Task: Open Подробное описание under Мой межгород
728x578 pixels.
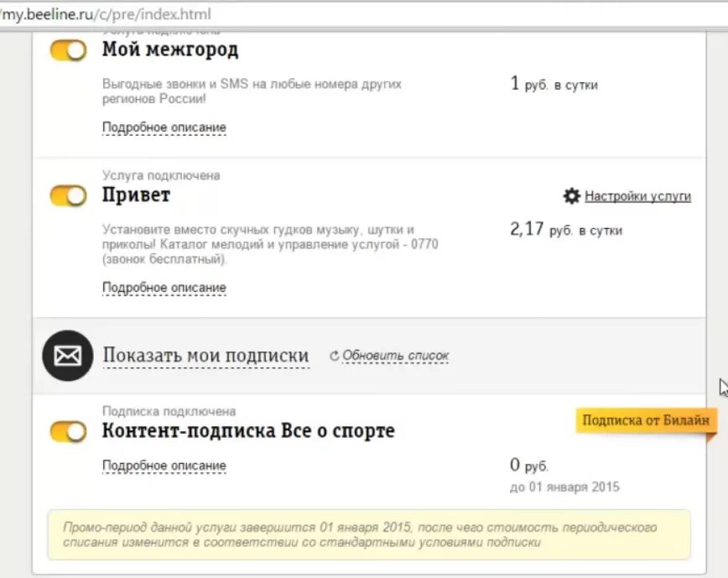Action: coord(164,126)
